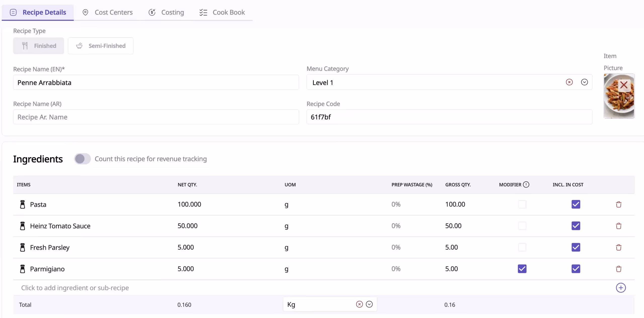The width and height of the screenshot is (644, 318).
Task: Click the Recipe Ar. Name input field
Action: coord(155,117)
